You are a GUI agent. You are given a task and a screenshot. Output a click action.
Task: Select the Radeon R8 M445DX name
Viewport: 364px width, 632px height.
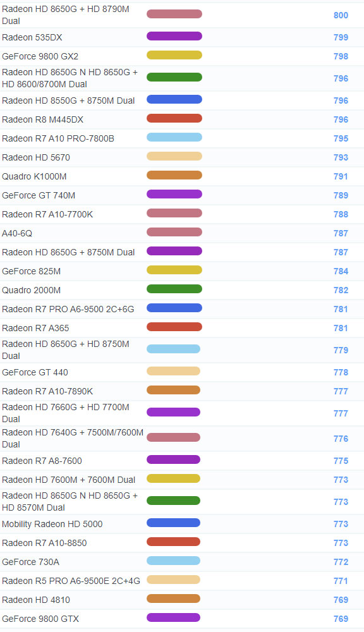click(43, 119)
